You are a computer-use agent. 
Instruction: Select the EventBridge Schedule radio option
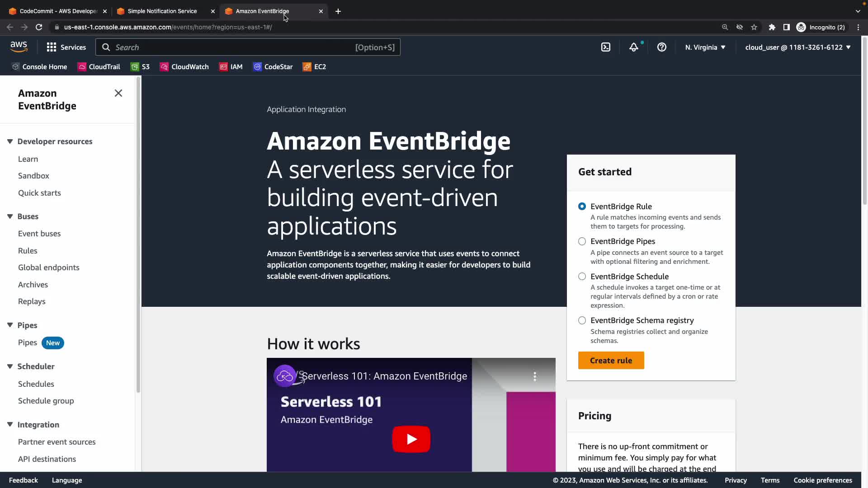[x=582, y=277]
